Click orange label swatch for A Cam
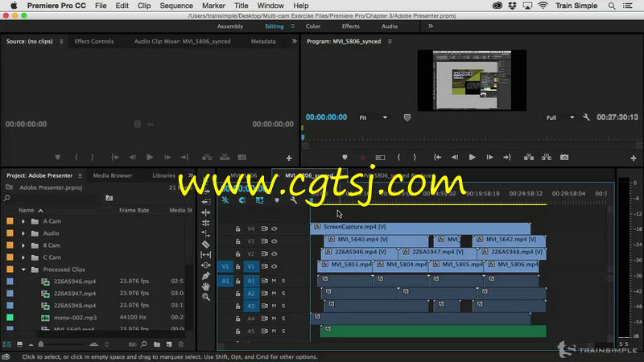This screenshot has width=644, height=362. 10,221
